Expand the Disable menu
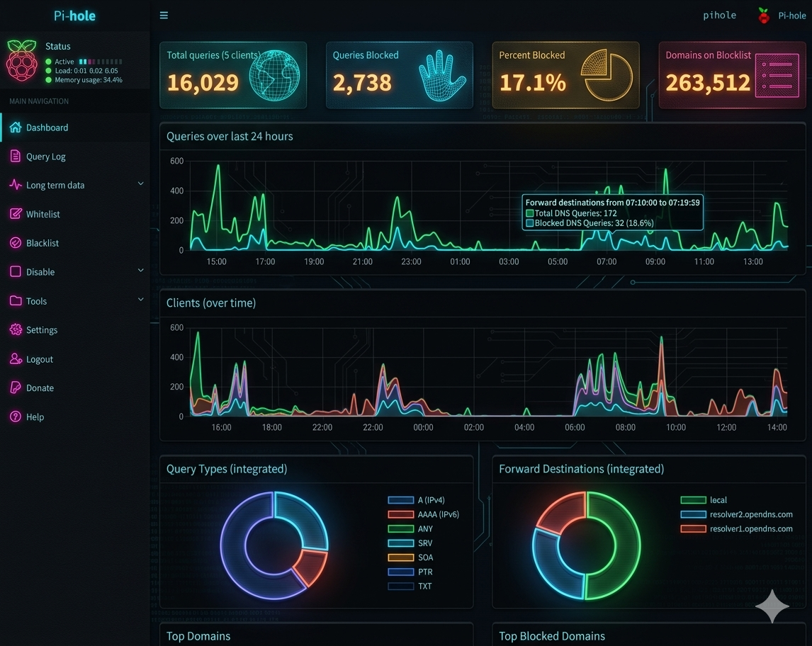The image size is (812, 646). (41, 272)
